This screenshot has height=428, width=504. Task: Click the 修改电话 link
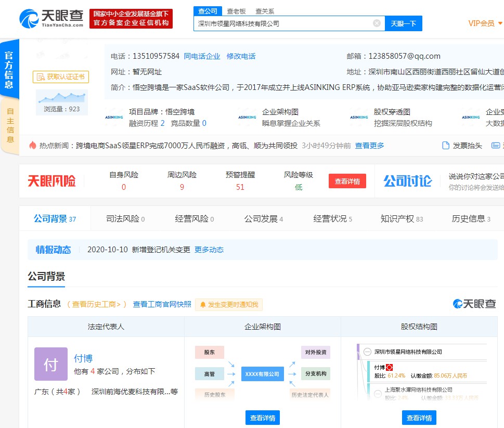(x=241, y=56)
